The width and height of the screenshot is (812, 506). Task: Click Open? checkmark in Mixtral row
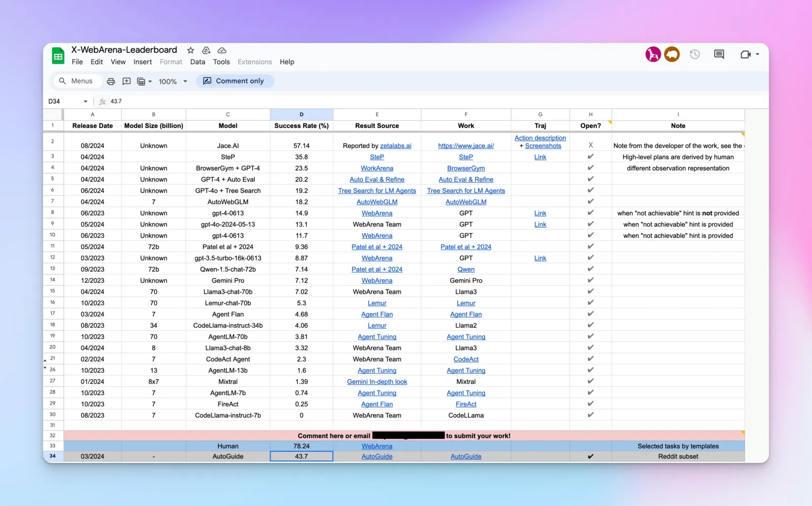(x=590, y=381)
